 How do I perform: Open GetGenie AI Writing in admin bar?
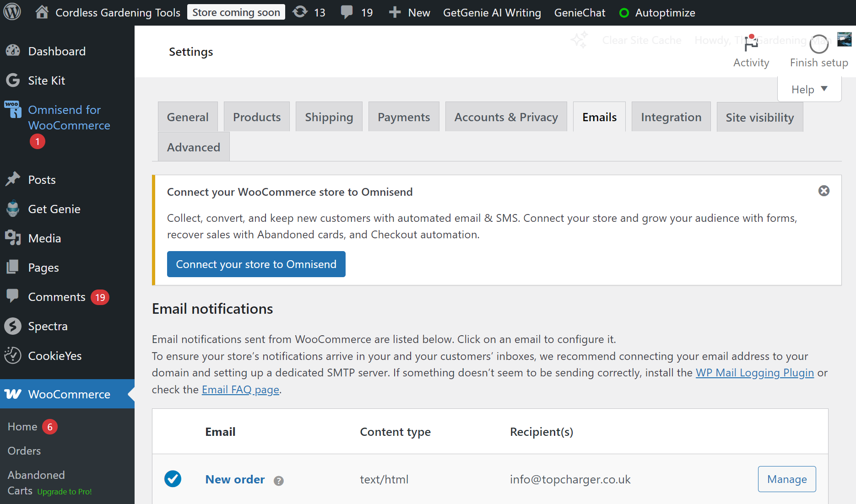click(x=492, y=13)
